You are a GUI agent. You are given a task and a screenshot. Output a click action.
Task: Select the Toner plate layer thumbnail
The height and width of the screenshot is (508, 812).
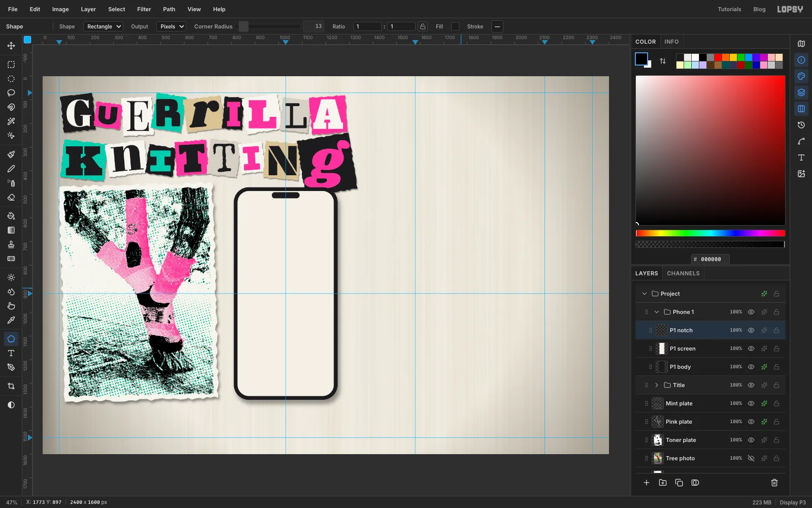(658, 440)
